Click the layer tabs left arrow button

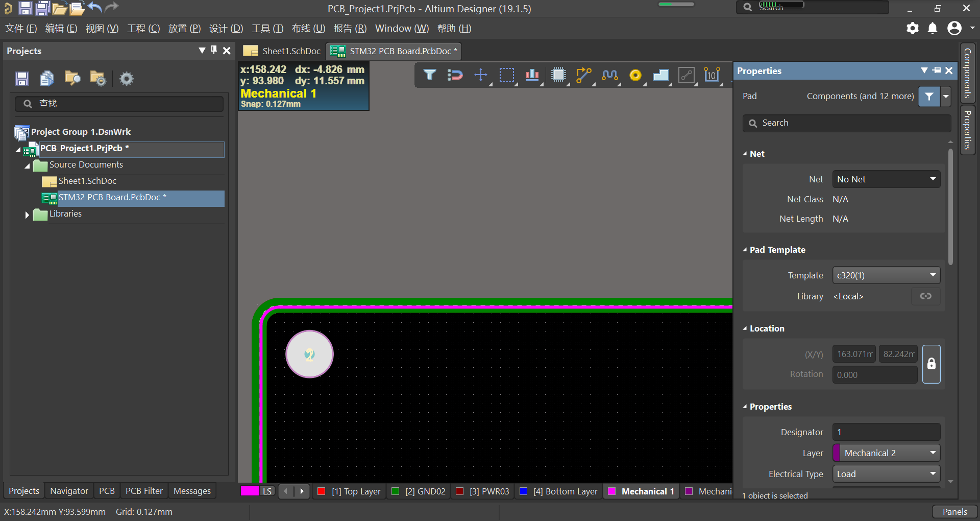(286, 491)
